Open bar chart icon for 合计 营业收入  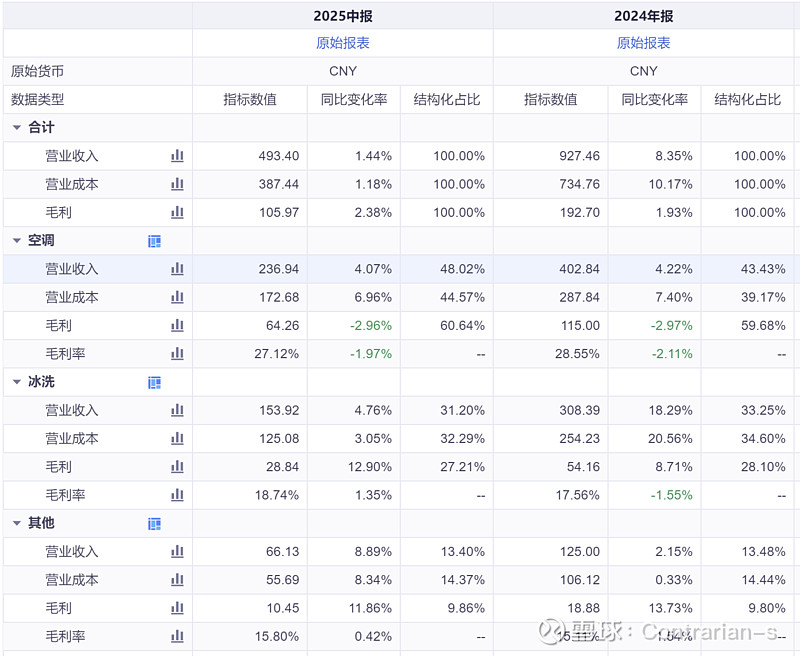[x=177, y=156]
